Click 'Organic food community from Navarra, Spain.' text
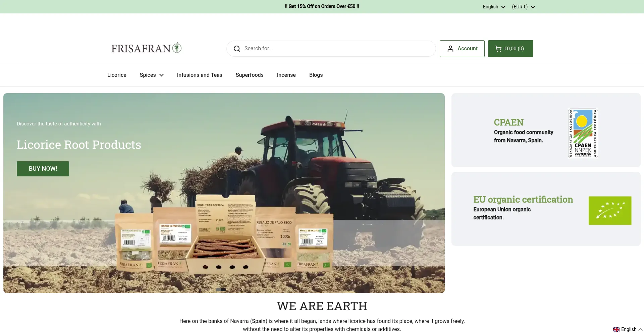644x333 pixels. (x=524, y=136)
